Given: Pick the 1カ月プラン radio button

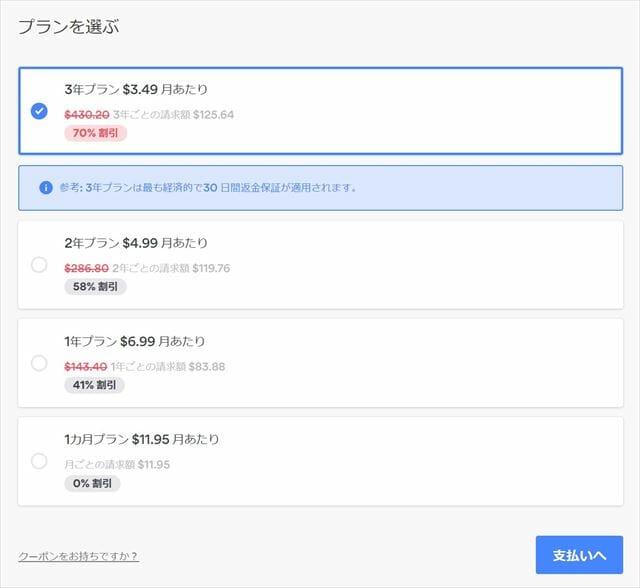Looking at the screenshot, I should point(39,461).
